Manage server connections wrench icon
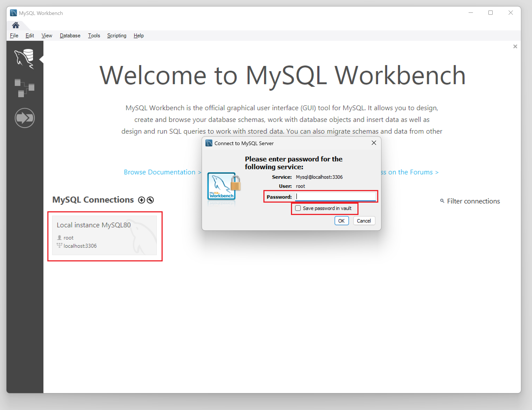 150,200
